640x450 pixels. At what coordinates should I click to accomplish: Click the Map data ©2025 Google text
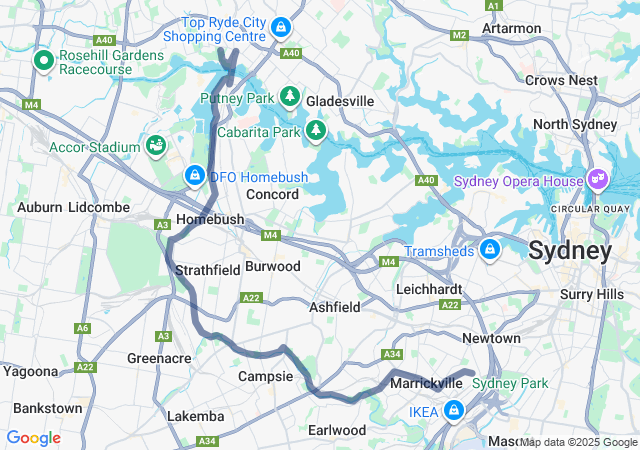(578, 442)
